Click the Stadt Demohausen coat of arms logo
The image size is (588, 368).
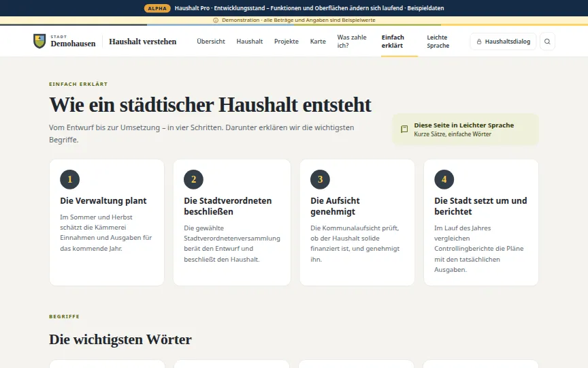tap(39, 42)
